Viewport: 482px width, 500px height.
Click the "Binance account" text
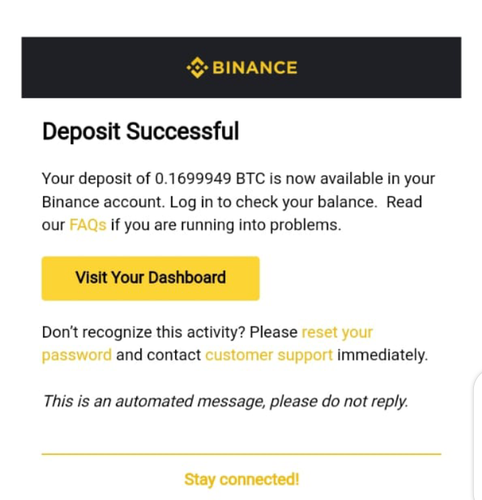coord(103,202)
